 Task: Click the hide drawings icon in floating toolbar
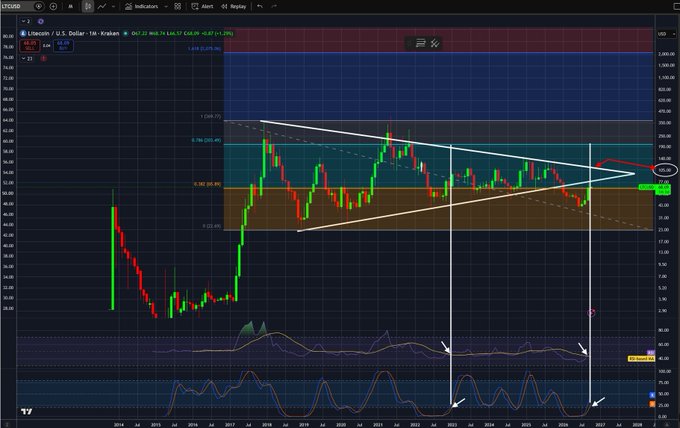pos(435,43)
